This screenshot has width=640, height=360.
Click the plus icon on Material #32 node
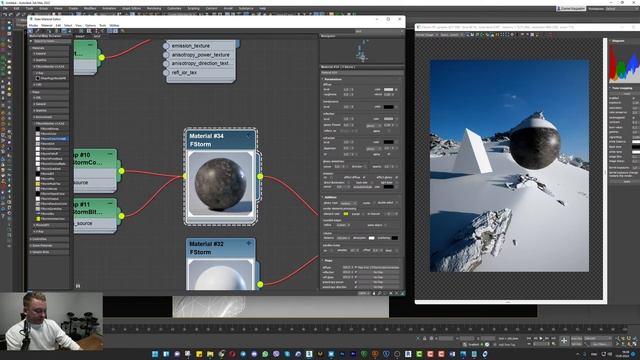249,243
